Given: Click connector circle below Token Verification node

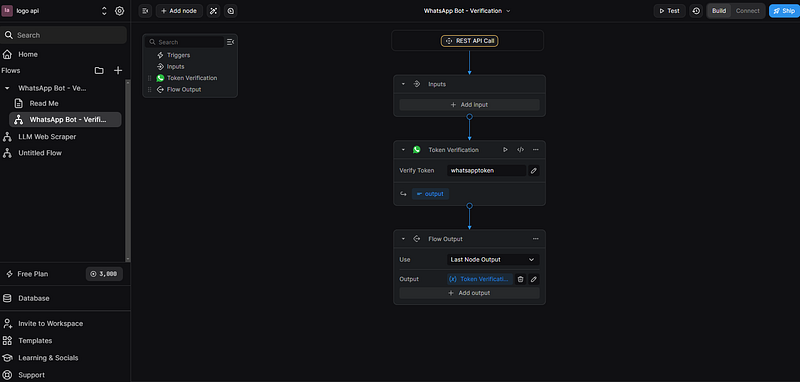Looking at the screenshot, I should [x=469, y=206].
